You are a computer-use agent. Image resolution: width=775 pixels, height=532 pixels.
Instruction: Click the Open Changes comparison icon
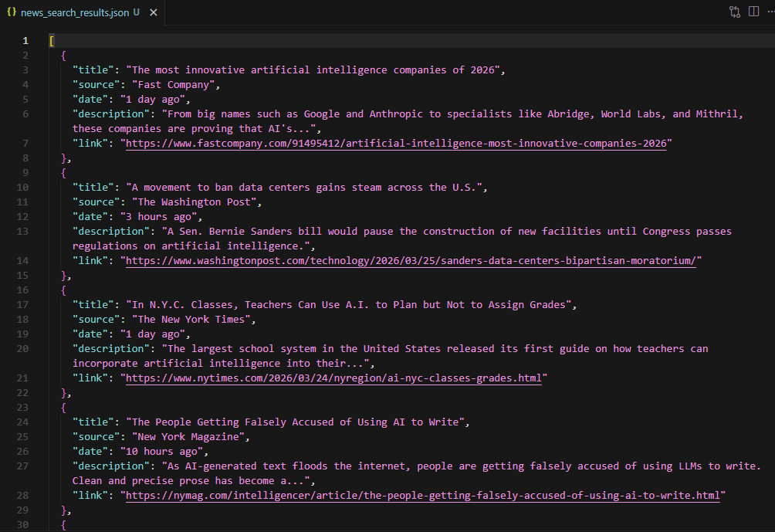(x=734, y=12)
